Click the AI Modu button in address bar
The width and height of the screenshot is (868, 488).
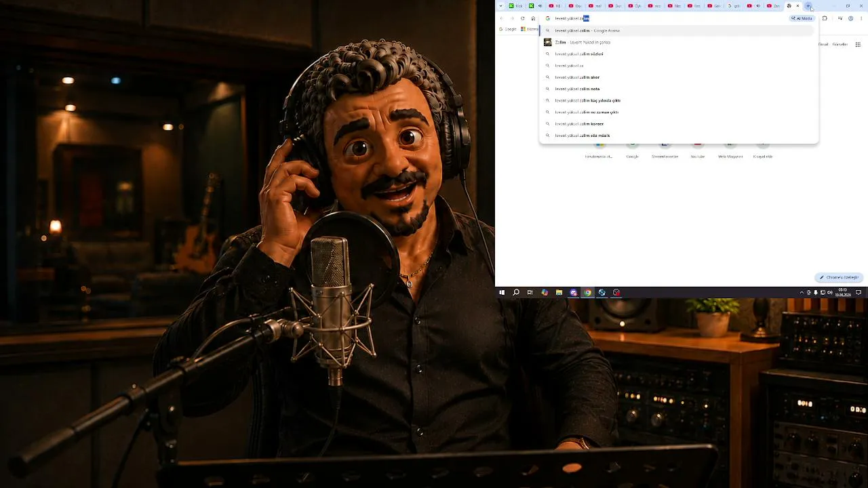(802, 18)
